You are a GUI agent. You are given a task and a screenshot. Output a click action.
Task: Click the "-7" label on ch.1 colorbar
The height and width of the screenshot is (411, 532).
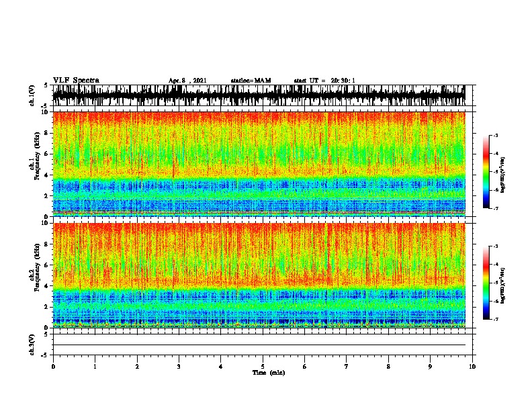496,208
